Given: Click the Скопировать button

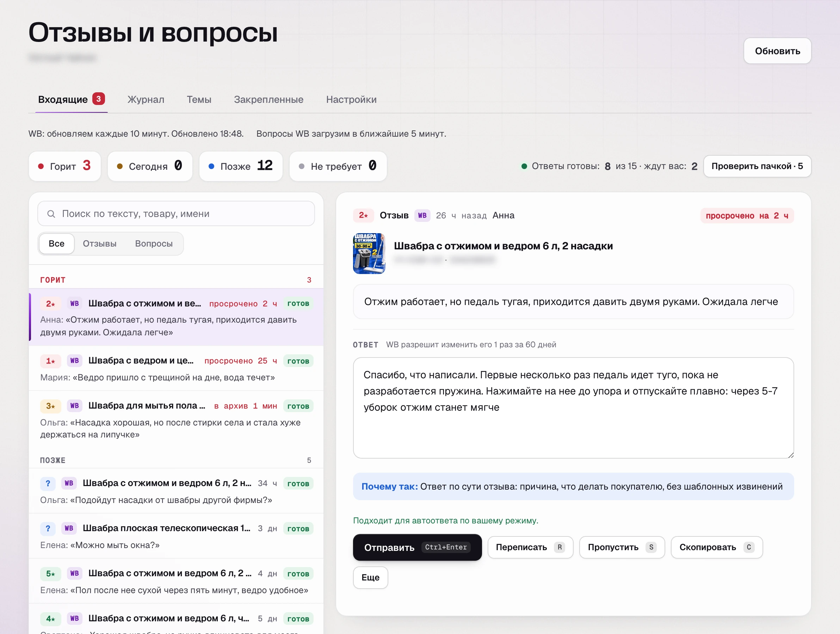Looking at the screenshot, I should tap(717, 547).
